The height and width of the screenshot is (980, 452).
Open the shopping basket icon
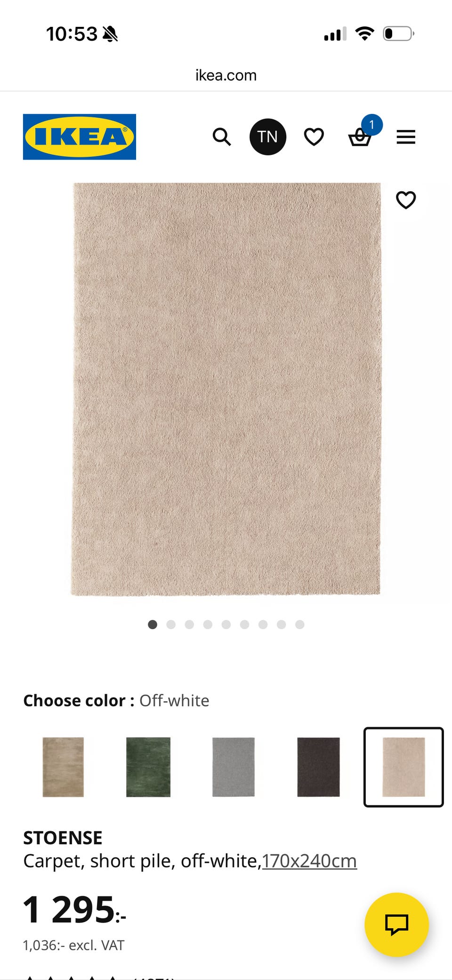point(360,138)
